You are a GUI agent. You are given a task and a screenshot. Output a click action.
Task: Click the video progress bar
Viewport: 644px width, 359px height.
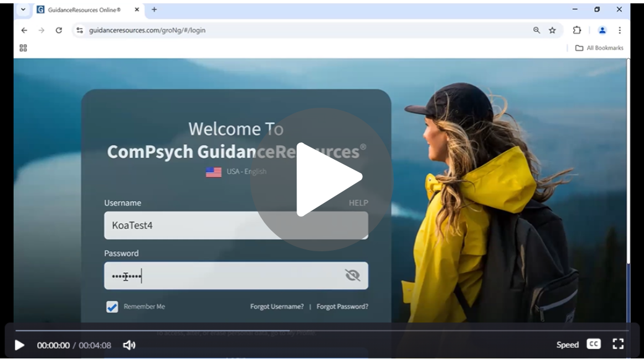tap(322, 331)
